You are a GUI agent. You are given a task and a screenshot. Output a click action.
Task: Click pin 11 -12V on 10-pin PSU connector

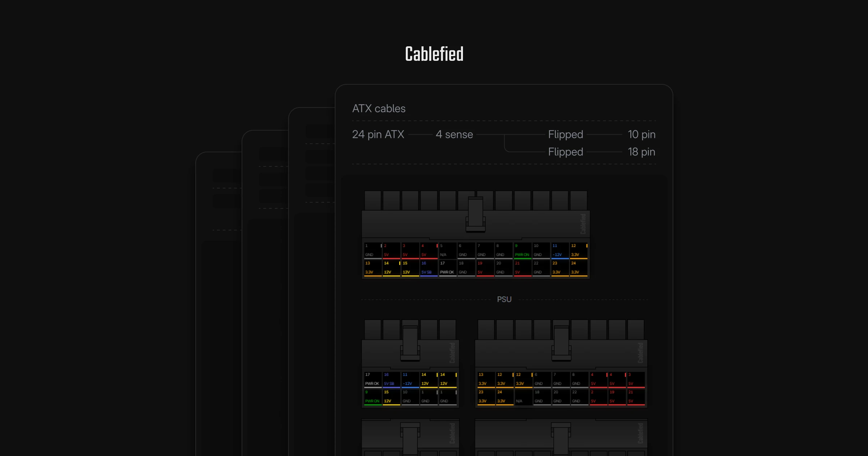click(x=410, y=379)
